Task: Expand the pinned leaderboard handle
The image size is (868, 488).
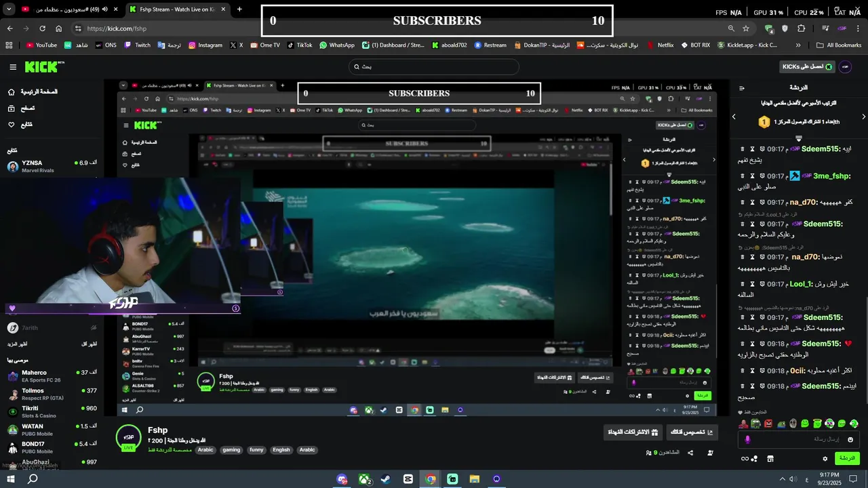Action: click(x=798, y=138)
